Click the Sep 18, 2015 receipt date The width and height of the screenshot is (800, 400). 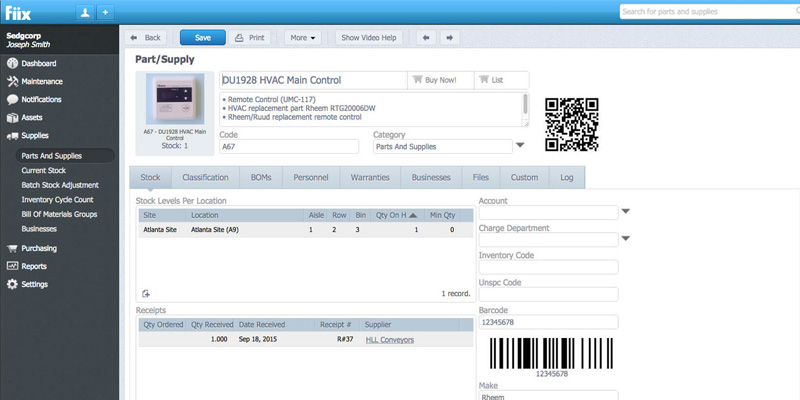[x=259, y=340]
